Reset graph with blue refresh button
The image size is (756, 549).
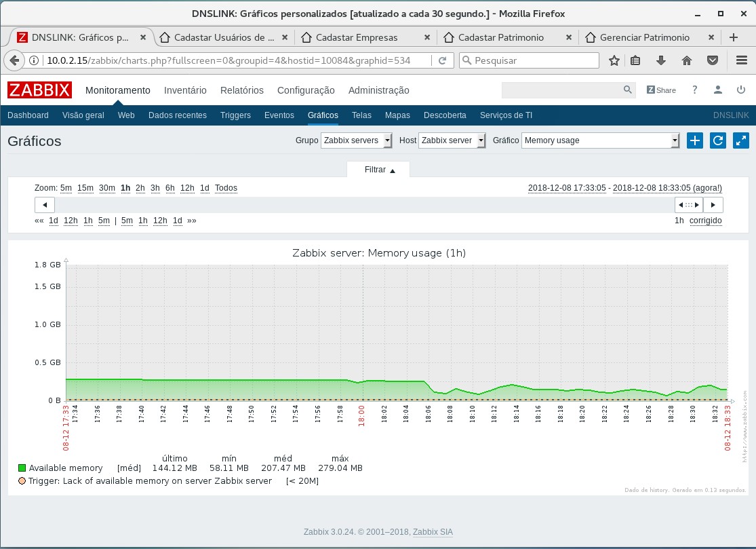718,140
